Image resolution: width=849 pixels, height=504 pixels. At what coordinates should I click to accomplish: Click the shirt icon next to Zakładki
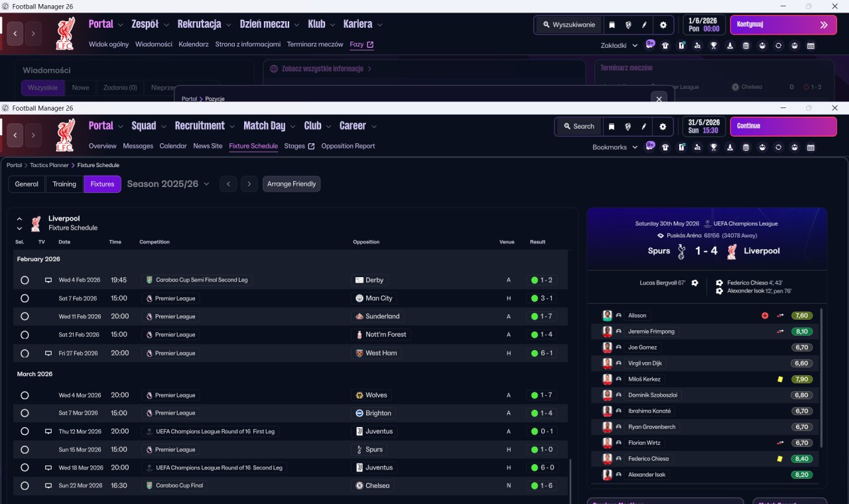665,46
